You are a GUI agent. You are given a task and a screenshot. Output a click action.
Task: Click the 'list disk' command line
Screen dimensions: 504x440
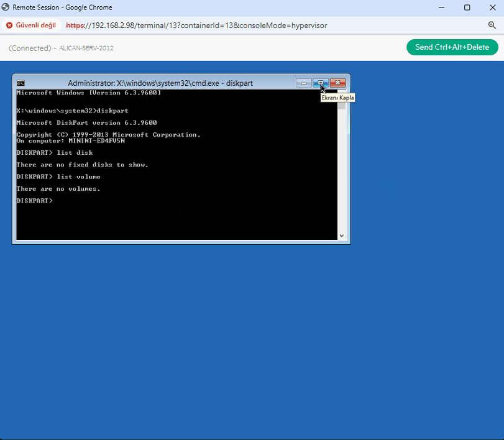click(55, 153)
